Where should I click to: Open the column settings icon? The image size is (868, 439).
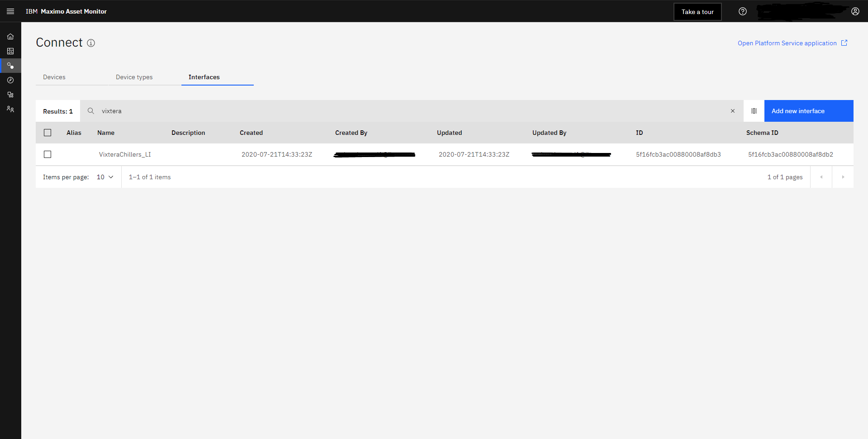[x=754, y=111]
